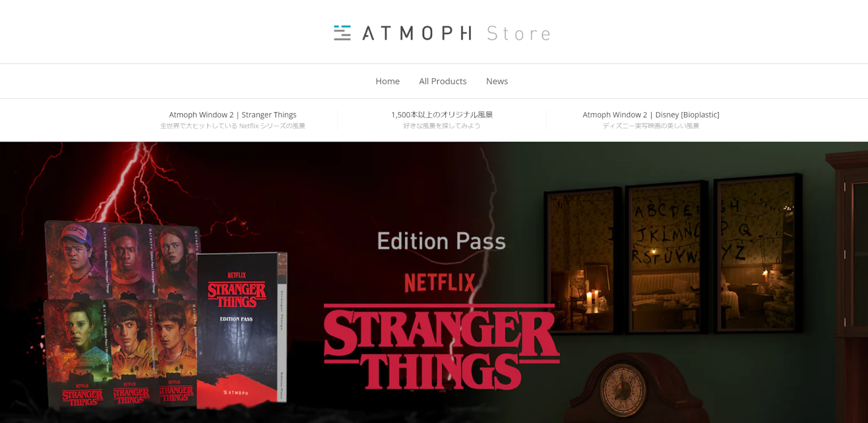The height and width of the screenshot is (423, 868).
Task: Click the Netflix logo in banner
Action: pyautogui.click(x=439, y=283)
